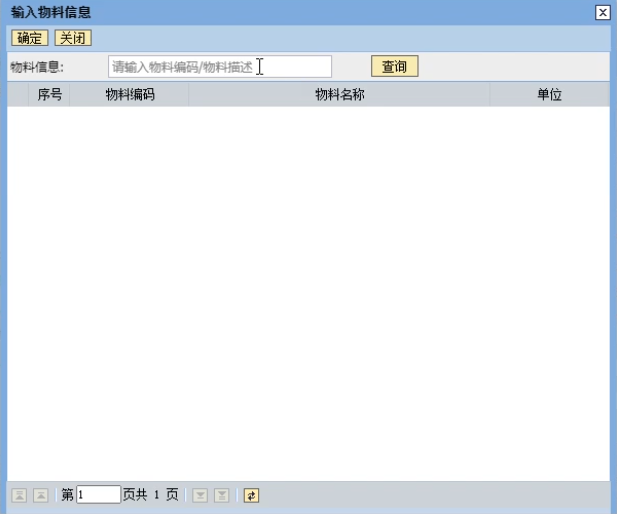Click the blank selection column header
The height and width of the screenshot is (514, 617).
18,95
